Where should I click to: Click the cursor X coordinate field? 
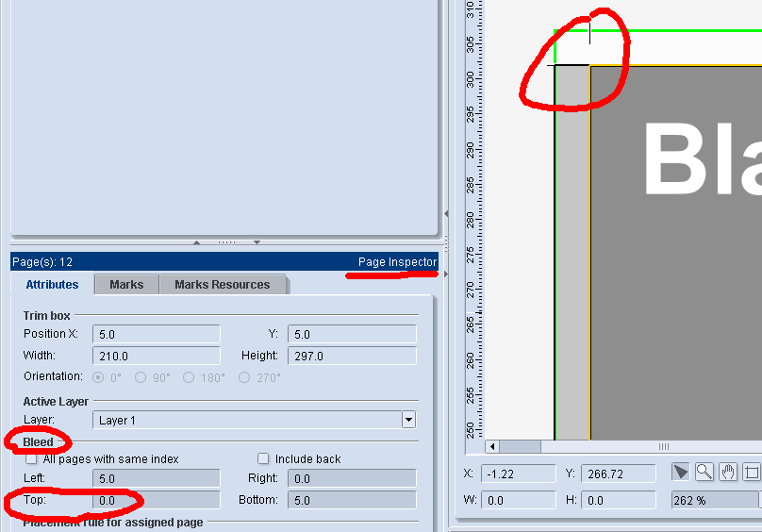tap(518, 474)
